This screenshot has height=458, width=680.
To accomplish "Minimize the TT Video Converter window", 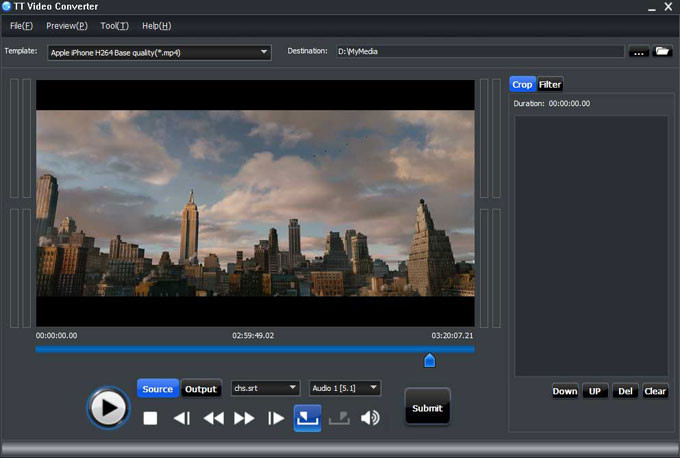I will click(651, 7).
